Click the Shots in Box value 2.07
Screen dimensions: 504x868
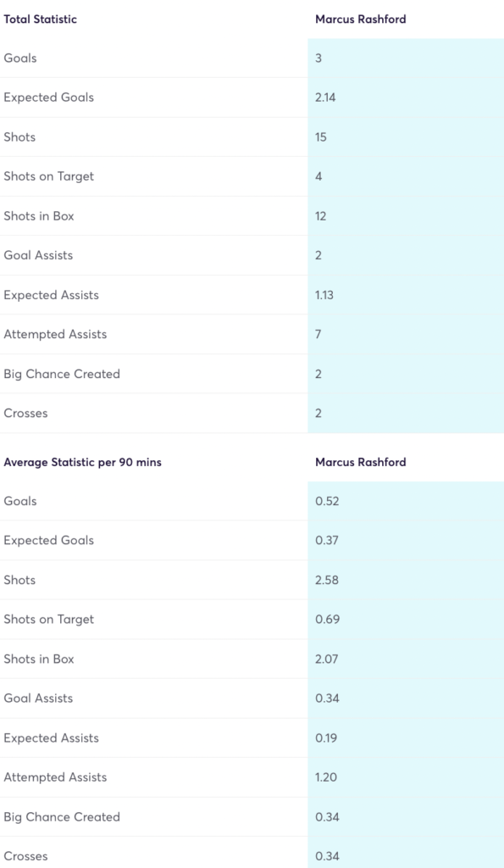[x=326, y=659]
